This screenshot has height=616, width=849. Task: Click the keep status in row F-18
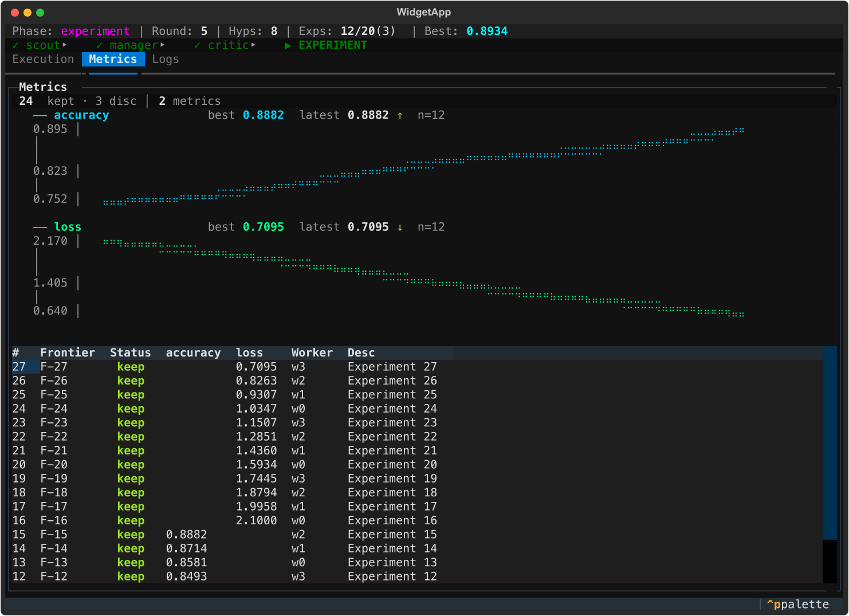(131, 493)
